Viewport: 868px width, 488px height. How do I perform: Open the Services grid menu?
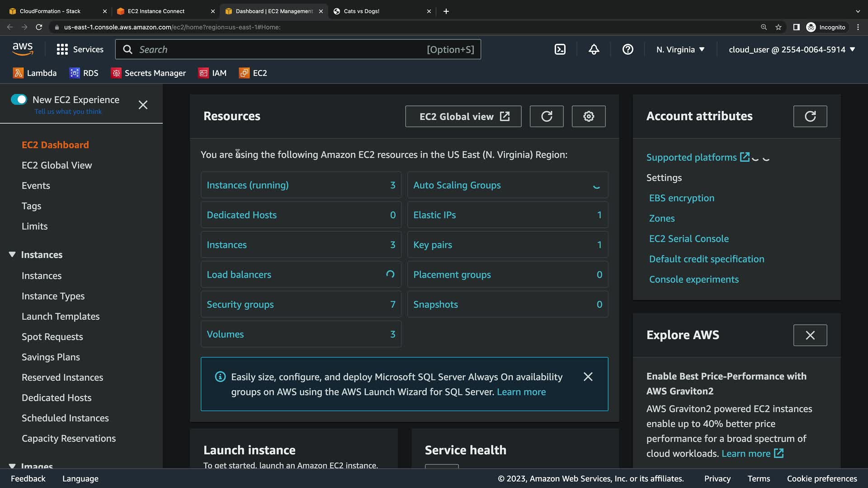click(80, 49)
